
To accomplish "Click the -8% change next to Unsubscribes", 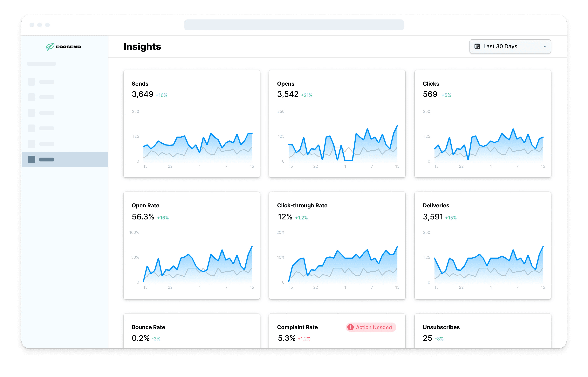I will [439, 339].
